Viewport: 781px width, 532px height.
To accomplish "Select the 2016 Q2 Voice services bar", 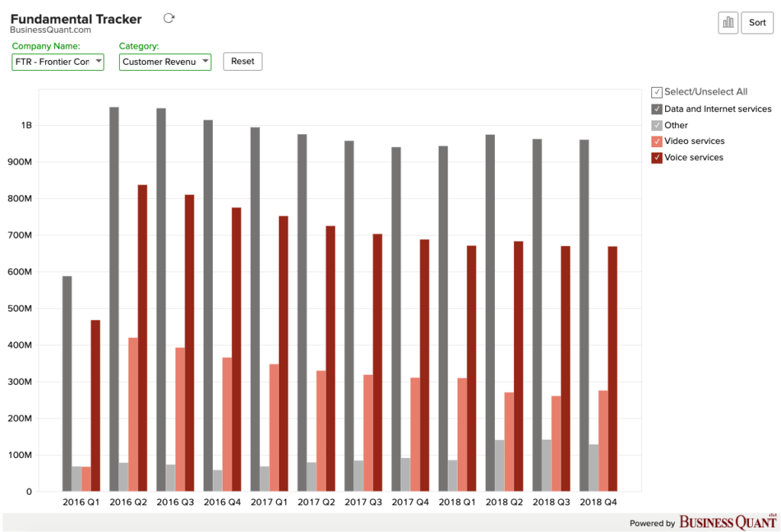I will (143, 338).
